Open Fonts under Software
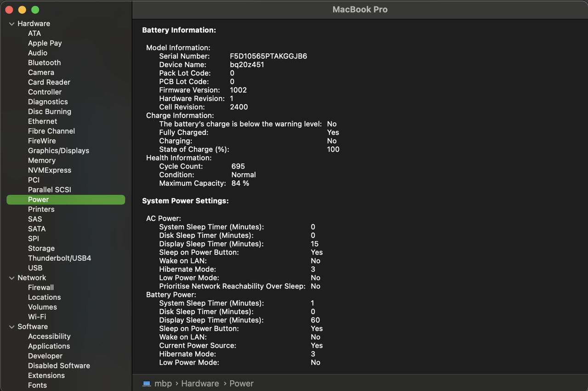The image size is (588, 391). pyautogui.click(x=37, y=385)
